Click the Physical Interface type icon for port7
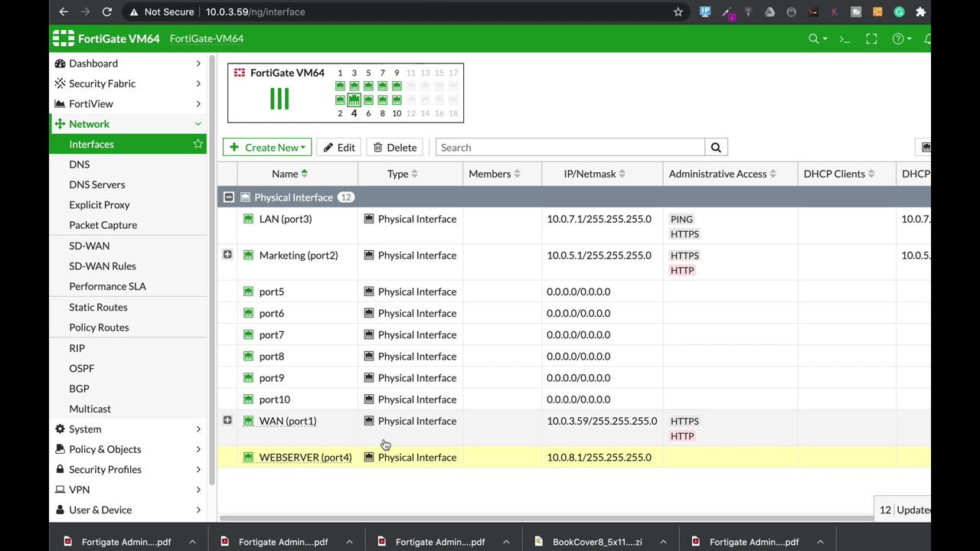This screenshot has height=551, width=980. point(368,334)
